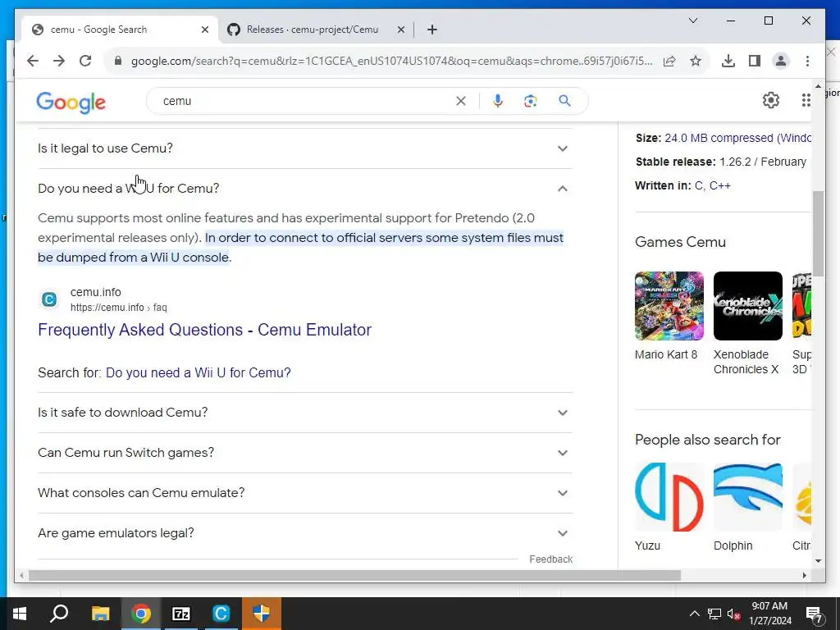The image size is (840, 630).
Task: Open the '24.0 MB compressed' size link
Action: point(737,138)
